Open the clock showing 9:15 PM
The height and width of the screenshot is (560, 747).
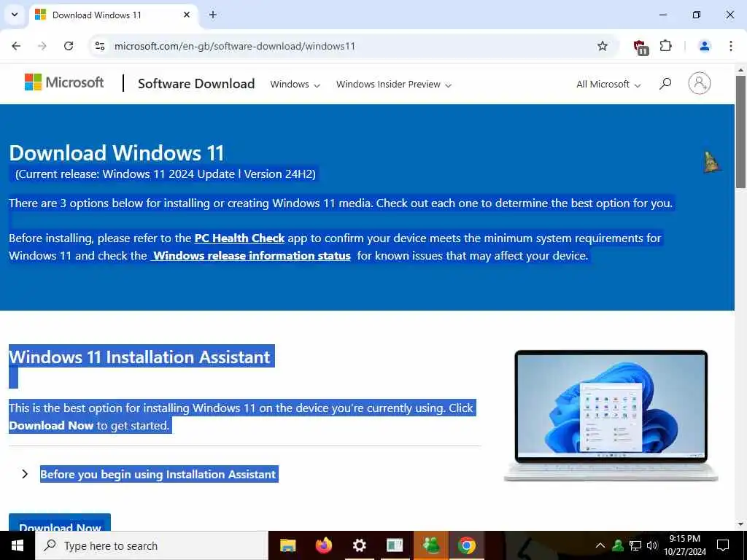point(685,545)
